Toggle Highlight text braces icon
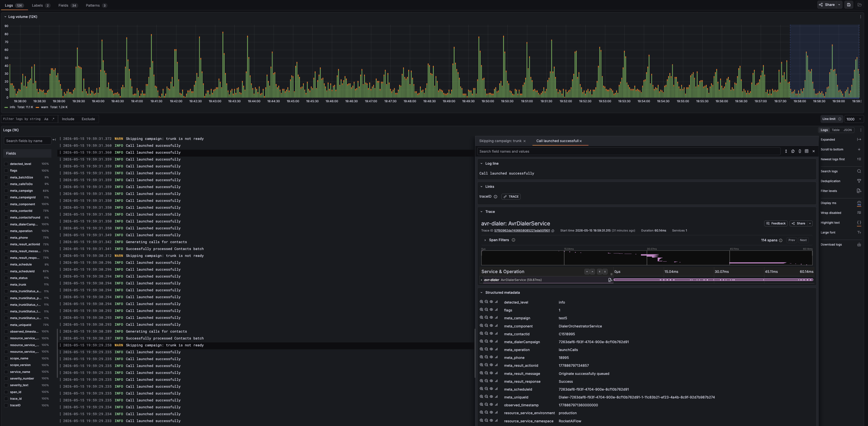868x426 pixels. [859, 222]
